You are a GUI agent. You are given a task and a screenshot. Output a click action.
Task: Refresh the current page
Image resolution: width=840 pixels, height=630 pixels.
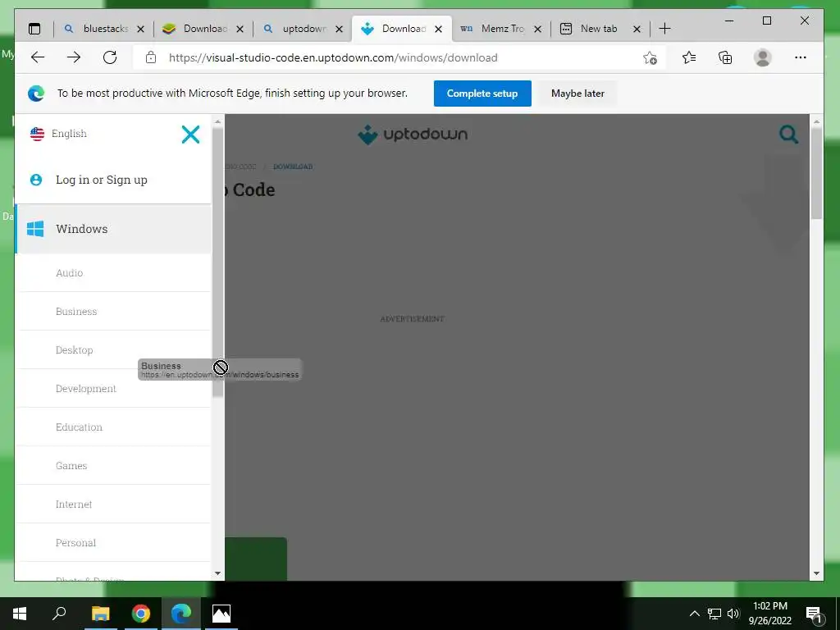(110, 57)
